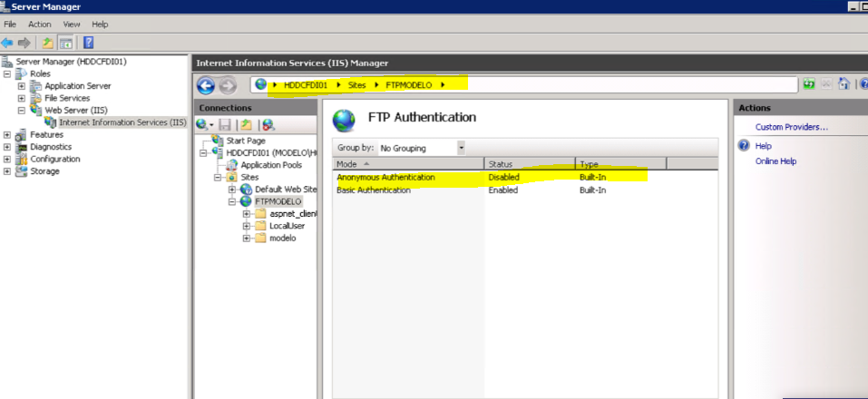Click the Help question mark icon in Actions
The width and height of the screenshot is (868, 399).
coord(745,146)
